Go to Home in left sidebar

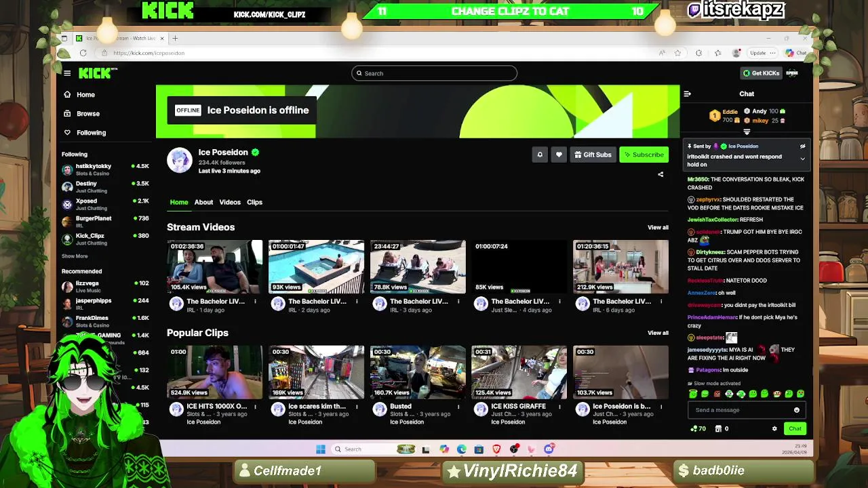tap(85, 95)
